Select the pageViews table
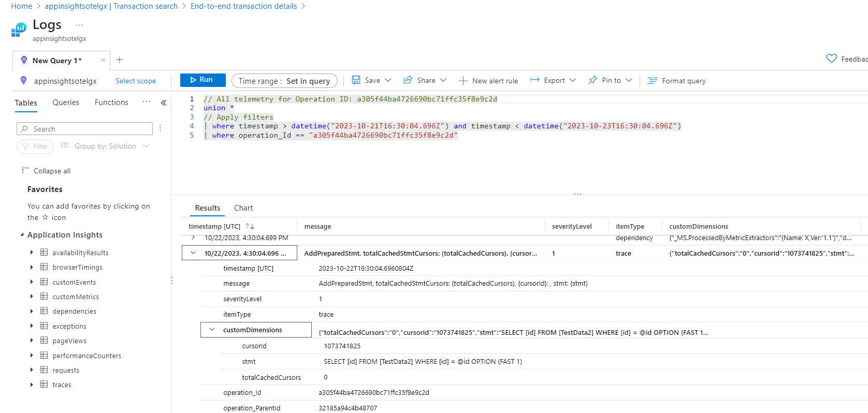 [x=69, y=341]
